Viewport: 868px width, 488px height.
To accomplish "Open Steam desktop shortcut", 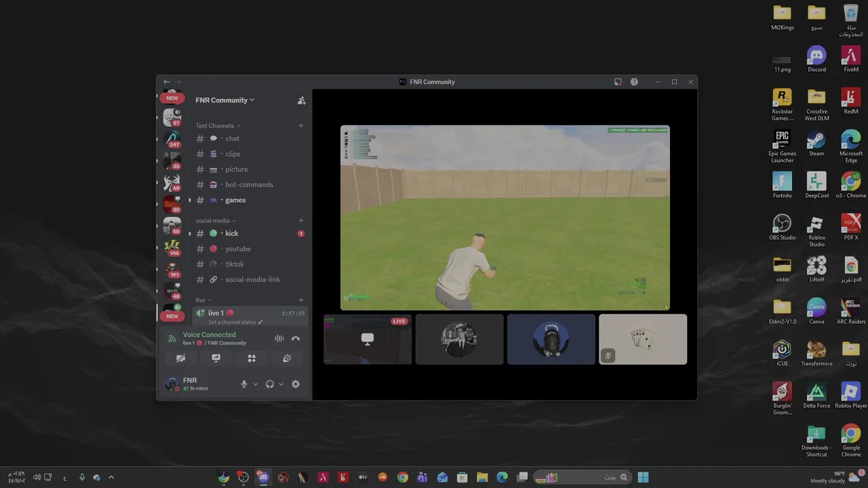I will pyautogui.click(x=816, y=144).
